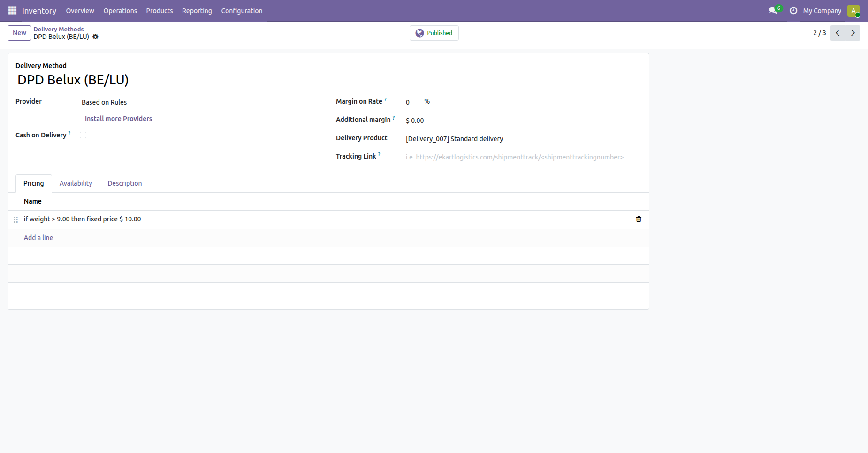Toggle the Published website status button

point(434,33)
